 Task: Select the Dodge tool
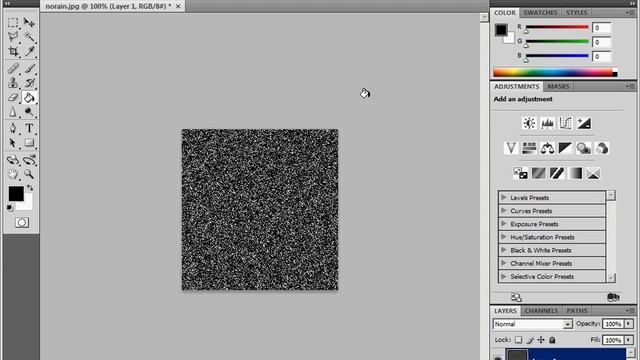[29, 112]
